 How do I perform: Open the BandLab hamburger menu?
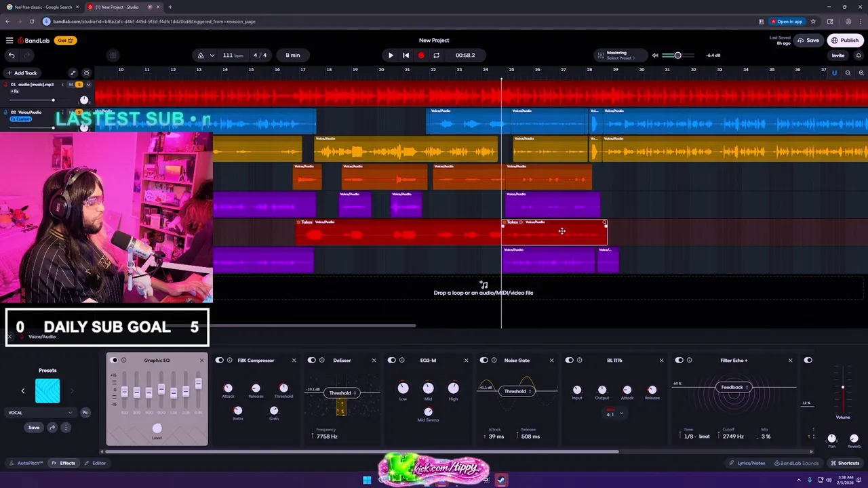pyautogui.click(x=9, y=41)
